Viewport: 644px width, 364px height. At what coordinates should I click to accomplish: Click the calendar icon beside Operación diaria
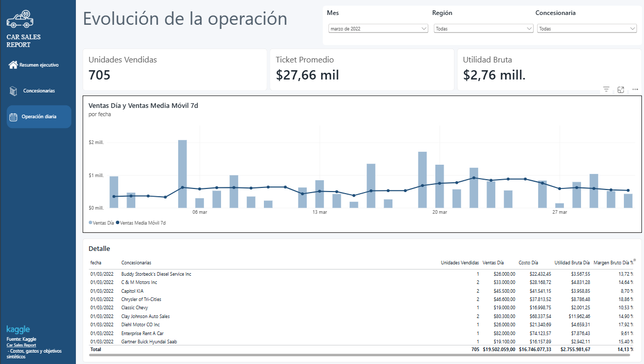13,117
